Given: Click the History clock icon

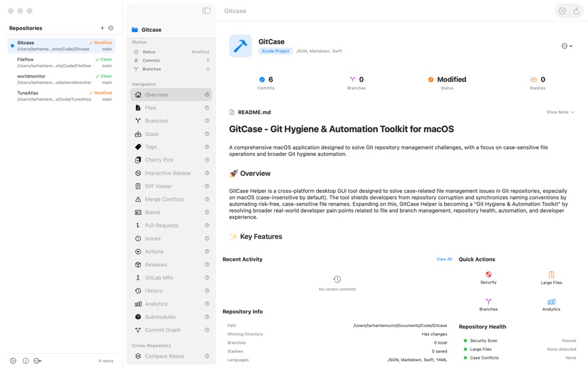Looking at the screenshot, I should (138, 291).
